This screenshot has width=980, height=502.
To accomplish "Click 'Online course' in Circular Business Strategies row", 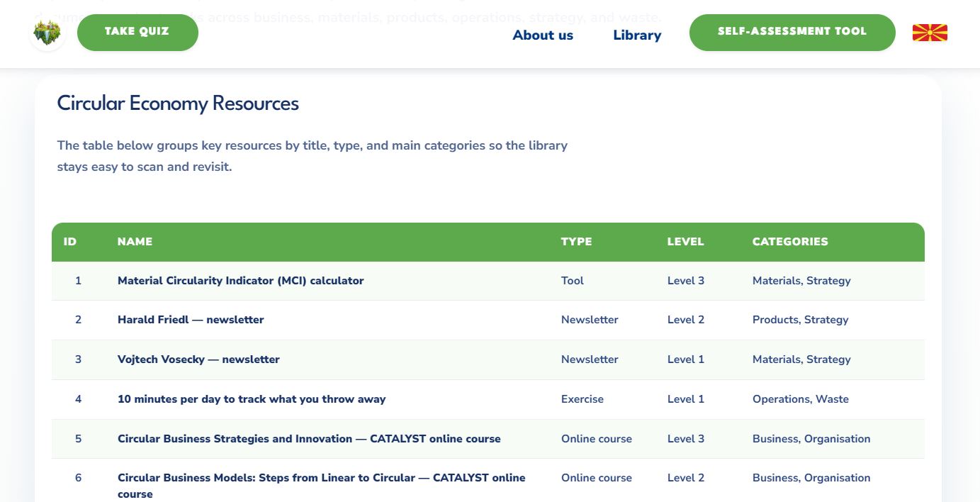I will pos(597,439).
